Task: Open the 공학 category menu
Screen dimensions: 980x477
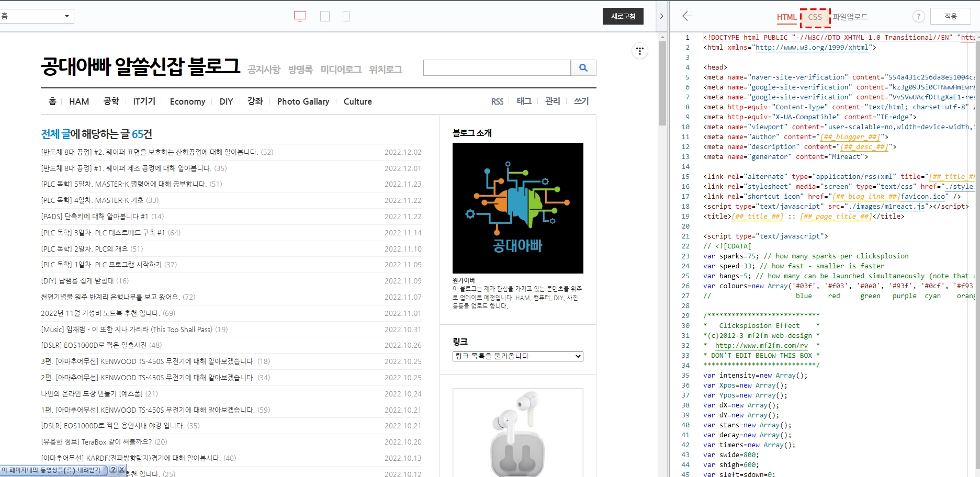Action: click(x=111, y=101)
